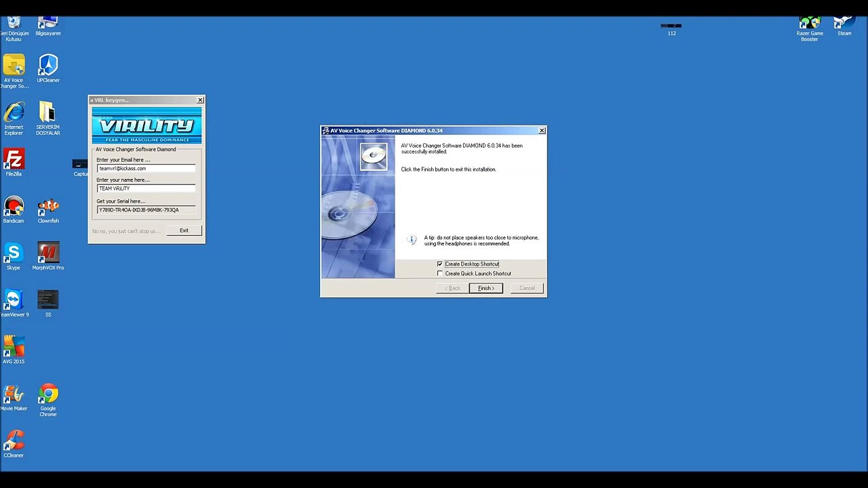The width and height of the screenshot is (868, 488).
Task: Close the AV Voice Changer installer dialog
Action: (542, 130)
